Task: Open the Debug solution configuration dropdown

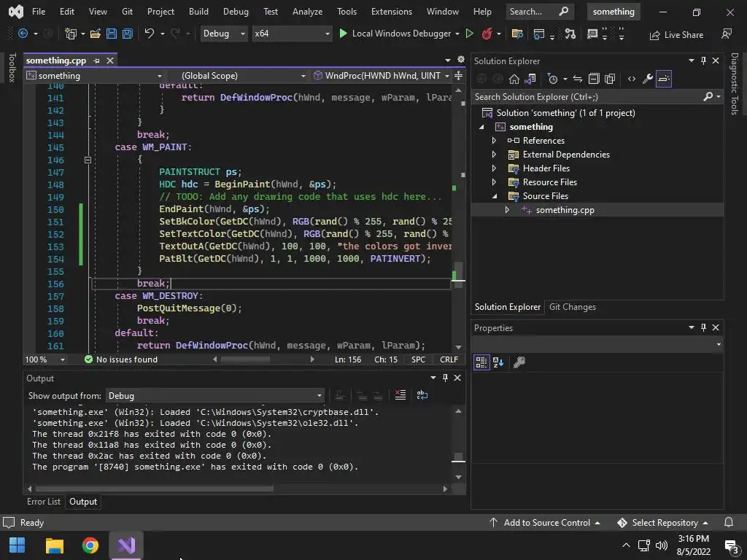Action: pos(223,34)
